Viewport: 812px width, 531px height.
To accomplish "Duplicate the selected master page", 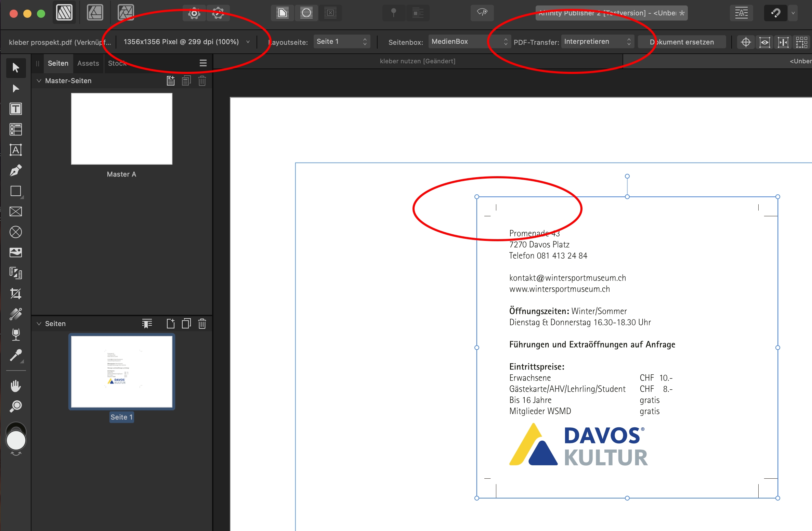I will pyautogui.click(x=186, y=81).
